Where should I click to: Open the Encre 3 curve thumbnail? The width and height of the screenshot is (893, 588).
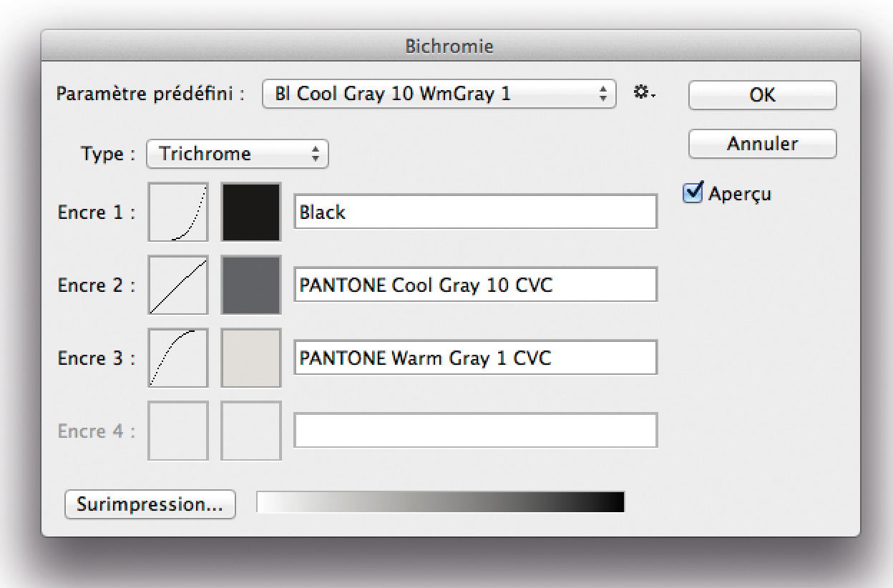tap(178, 358)
